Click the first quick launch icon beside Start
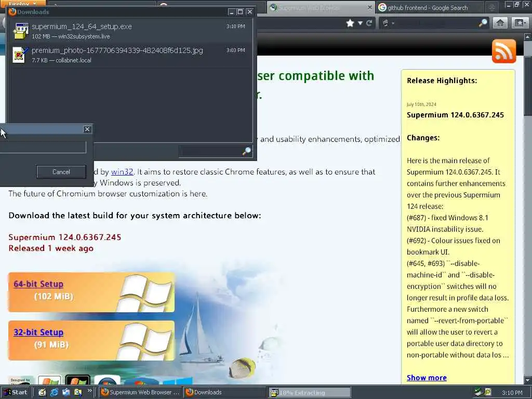Viewport: 532px width, 399px height. tap(42, 392)
